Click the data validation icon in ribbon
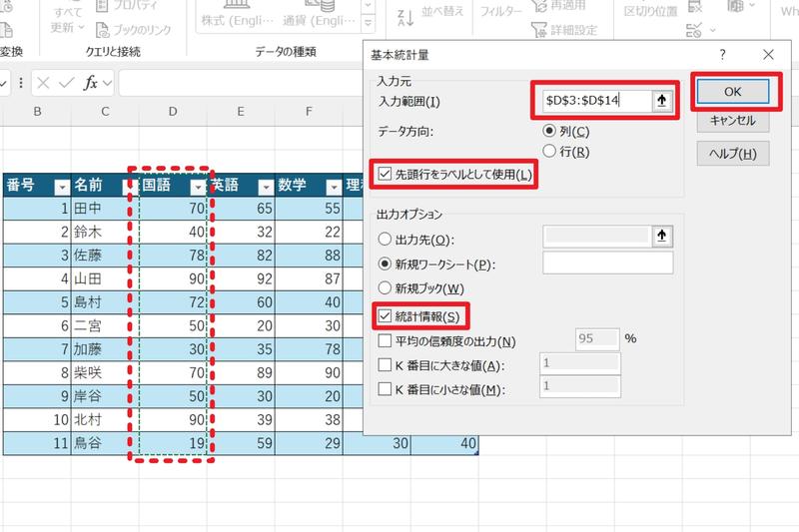Screen dimensions: 799x532 pyautogui.click(x=693, y=31)
